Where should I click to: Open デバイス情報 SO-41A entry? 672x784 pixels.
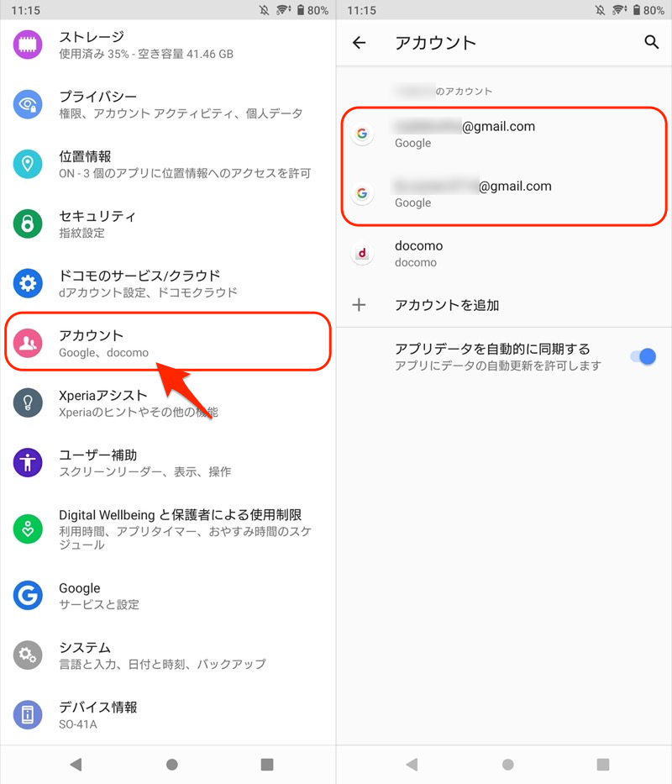[x=168, y=714]
